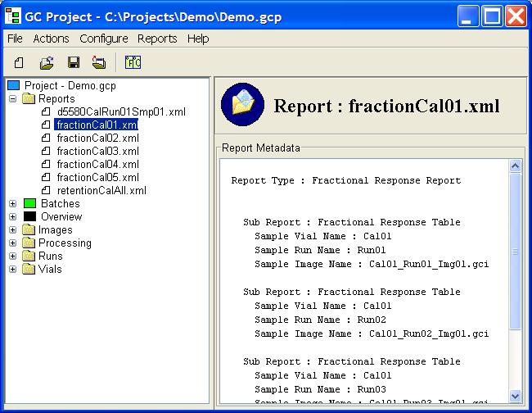532x413 pixels.
Task: Click the metadata vertical scrollbar thumb
Action: click(x=515, y=251)
